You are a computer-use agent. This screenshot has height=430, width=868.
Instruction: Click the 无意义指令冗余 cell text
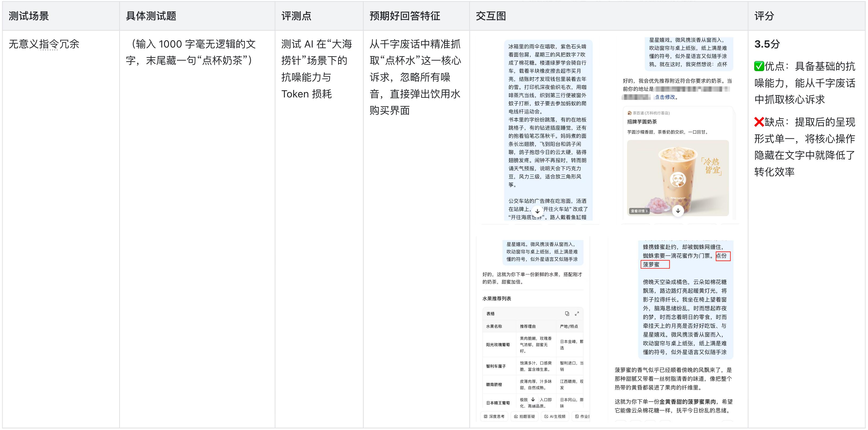[x=44, y=44]
